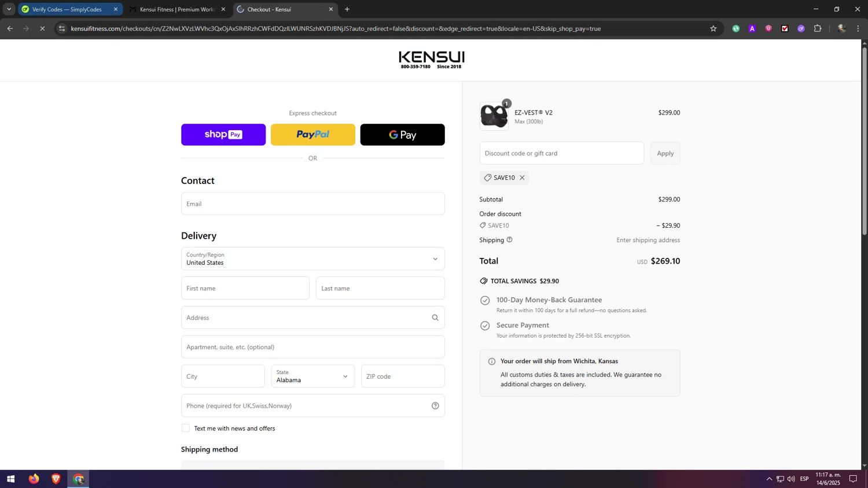Click the page vertical scrollbar
This screenshot has height=488, width=868.
(x=865, y=142)
